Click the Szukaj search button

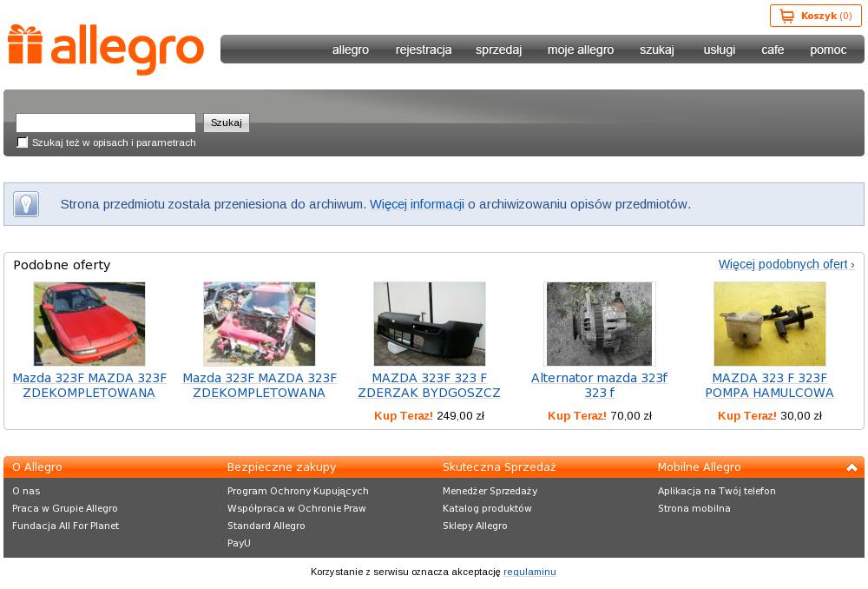227,122
